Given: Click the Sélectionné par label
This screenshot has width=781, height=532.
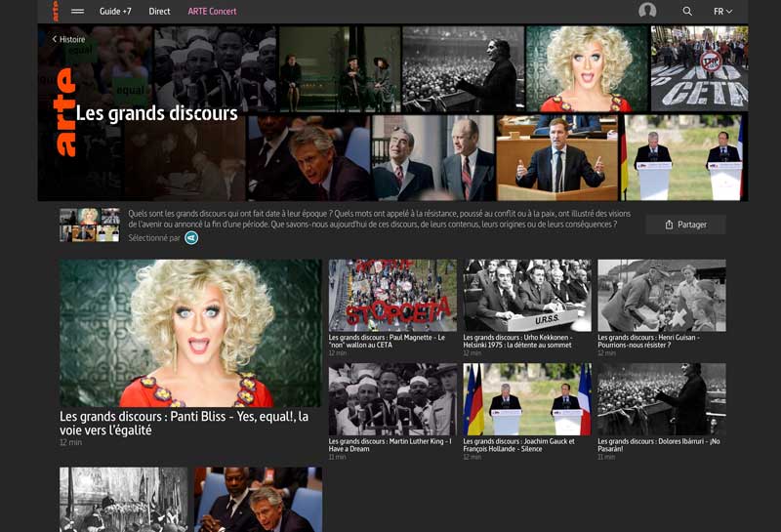Looking at the screenshot, I should tap(154, 238).
